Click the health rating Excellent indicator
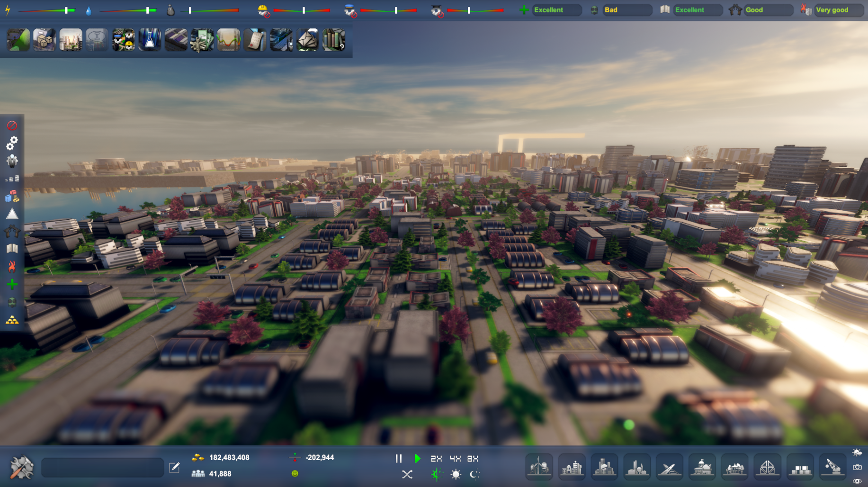Image resolution: width=868 pixels, height=487 pixels. pyautogui.click(x=557, y=10)
